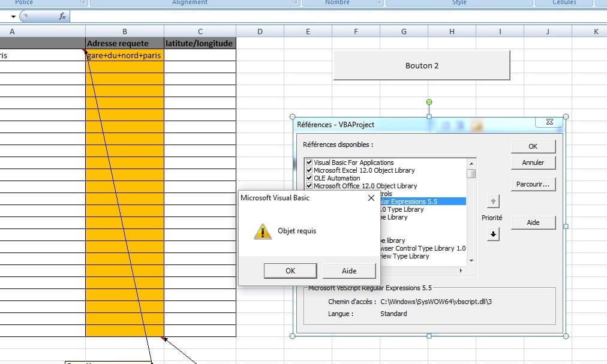This screenshot has height=364, width=607.
Task: Click the warning icon in error dialog
Action: point(262,231)
